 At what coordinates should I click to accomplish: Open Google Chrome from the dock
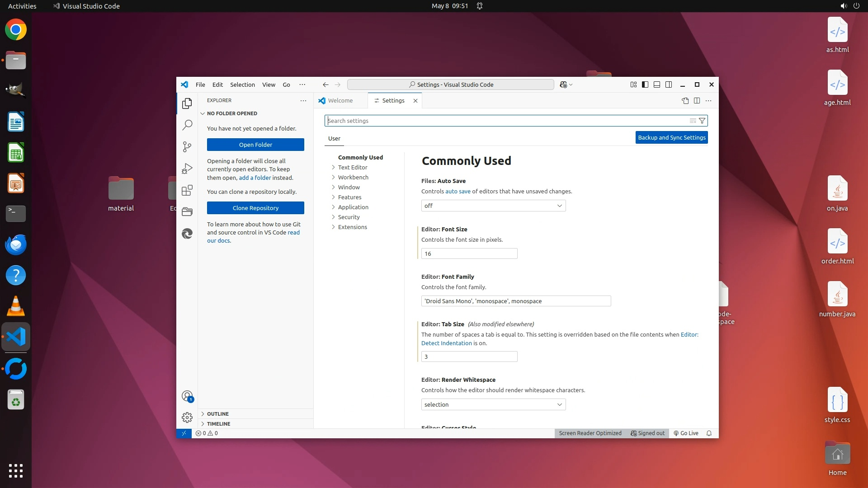click(x=16, y=30)
